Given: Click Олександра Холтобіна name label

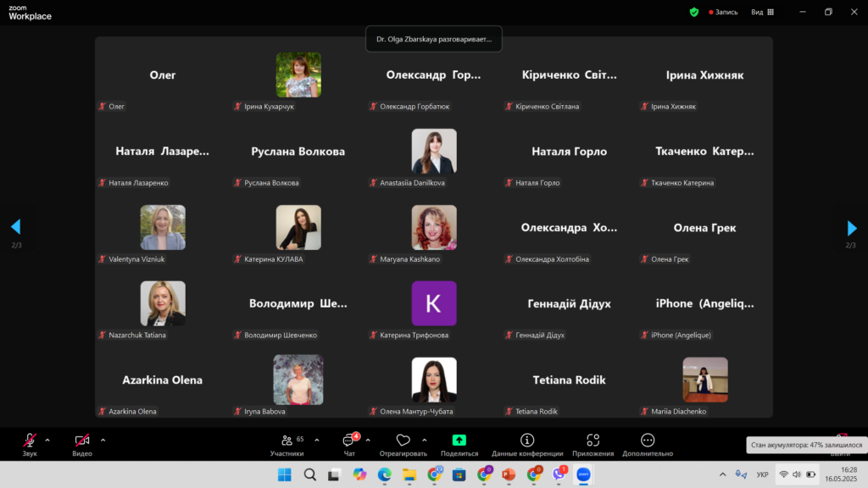Looking at the screenshot, I should point(552,259).
